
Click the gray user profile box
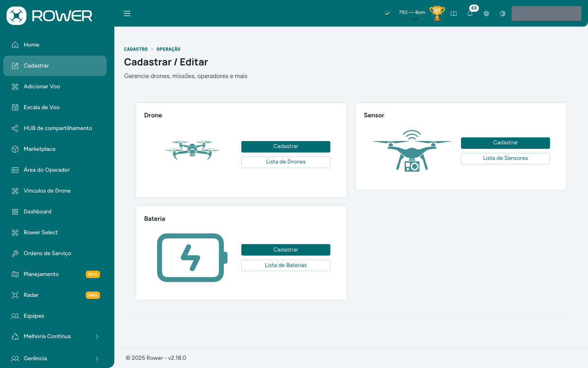point(546,13)
